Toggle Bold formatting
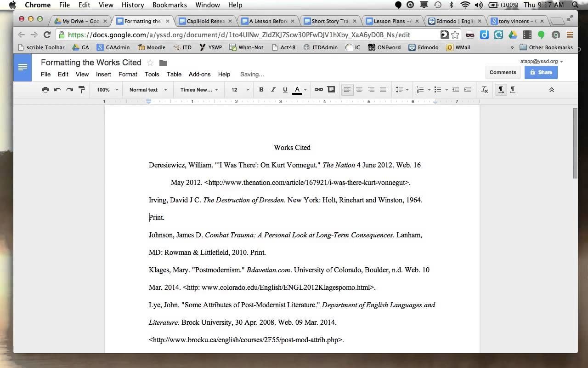 point(261,90)
